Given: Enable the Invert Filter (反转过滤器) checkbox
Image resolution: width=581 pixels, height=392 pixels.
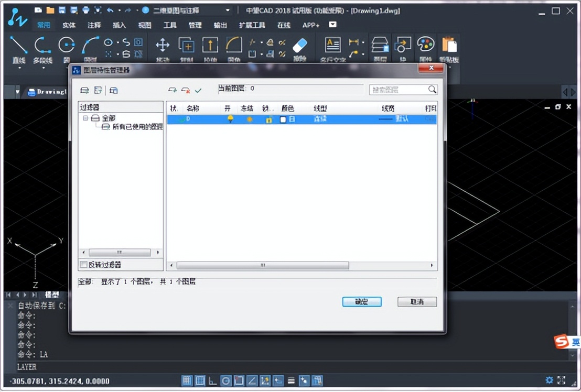Looking at the screenshot, I should click(x=84, y=265).
